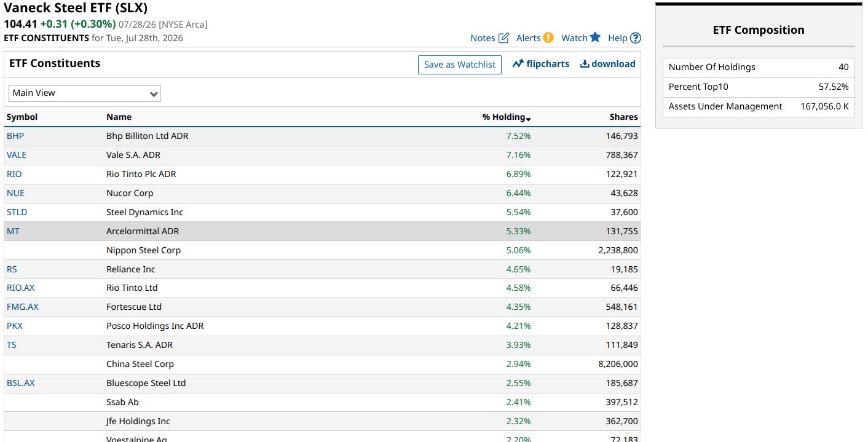Sort table by Name column header

[119, 117]
